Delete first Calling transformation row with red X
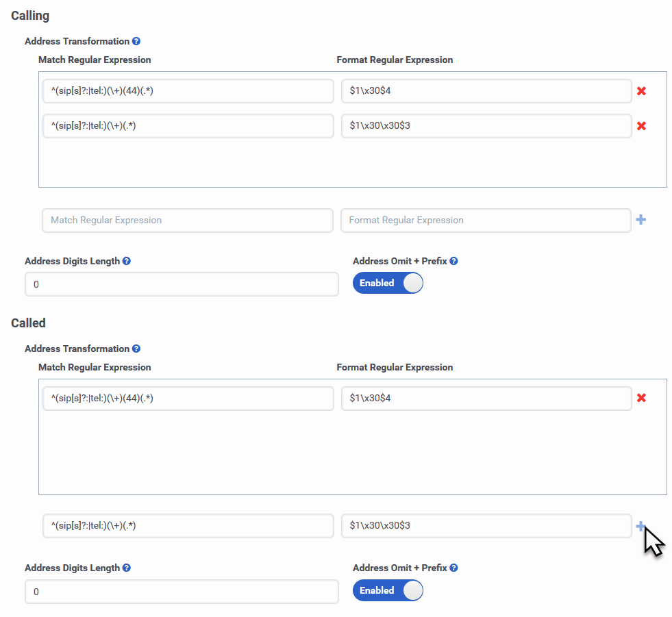Viewport: 672px width, 617px height. [x=641, y=91]
